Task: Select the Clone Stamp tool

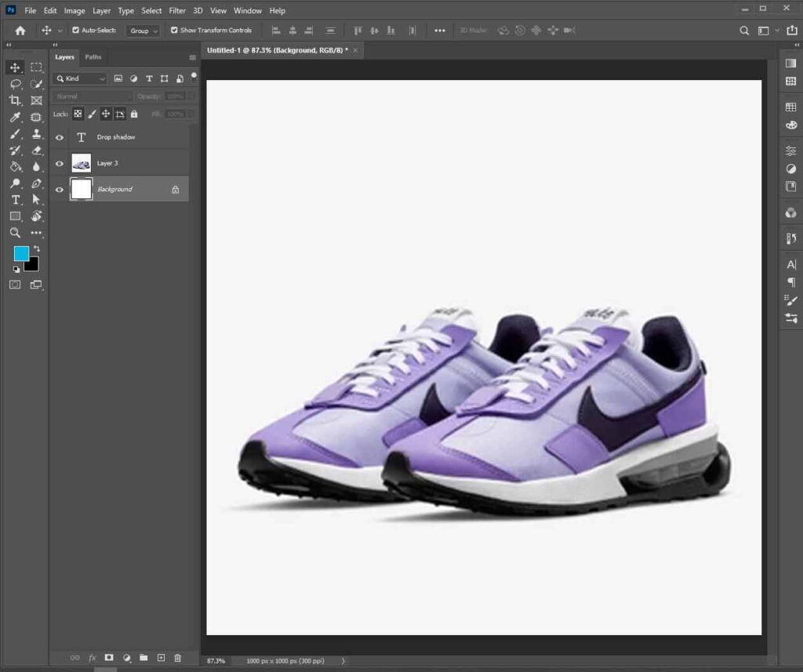Action: click(x=36, y=133)
